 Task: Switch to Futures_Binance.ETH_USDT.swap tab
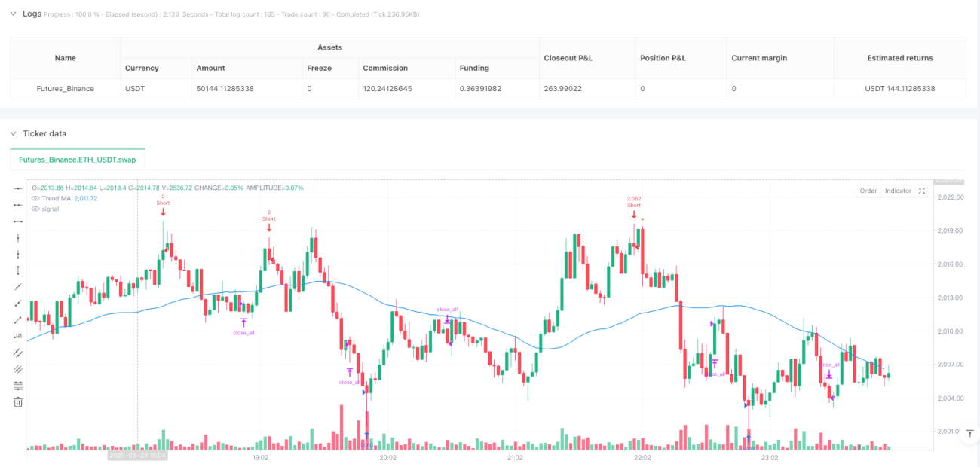tap(78, 160)
